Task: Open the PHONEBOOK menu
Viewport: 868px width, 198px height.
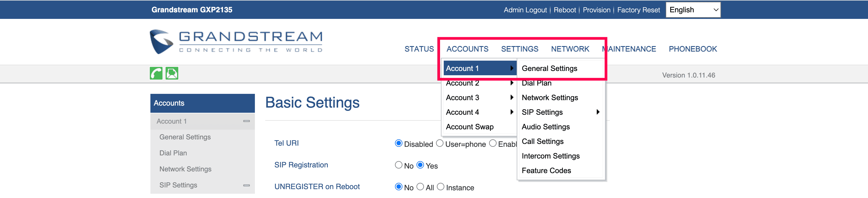Action: pos(692,49)
